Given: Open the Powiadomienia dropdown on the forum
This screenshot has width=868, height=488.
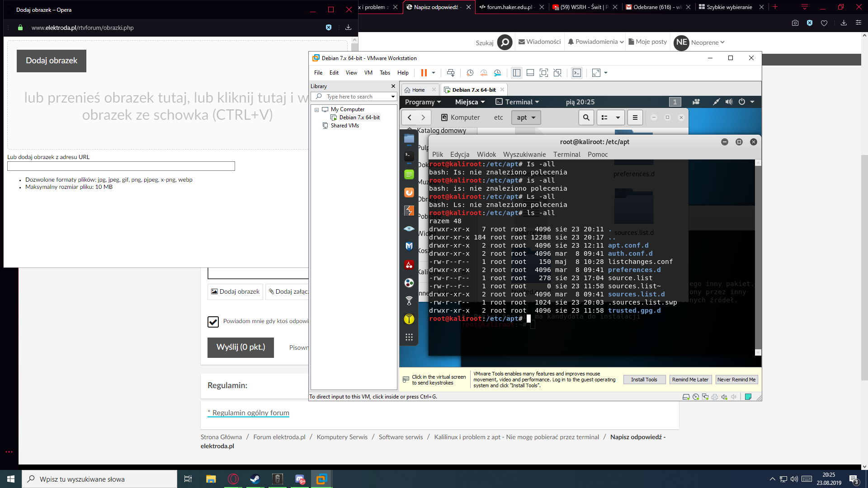Looking at the screenshot, I should (x=596, y=42).
